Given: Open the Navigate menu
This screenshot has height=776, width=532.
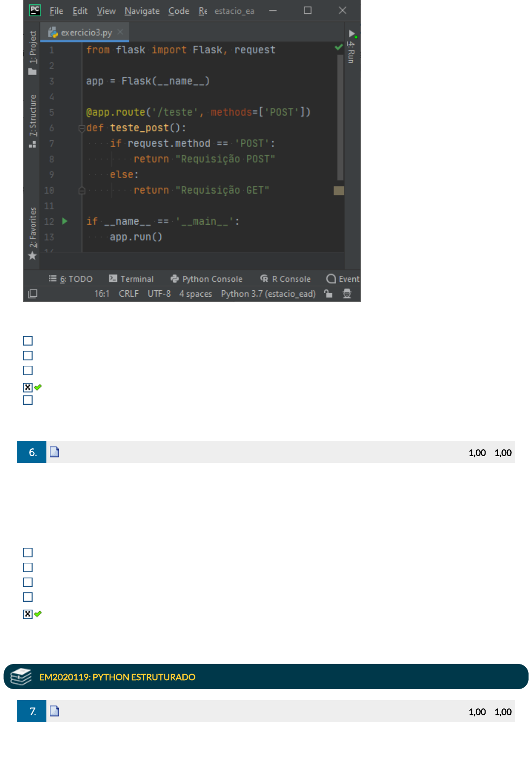Looking at the screenshot, I should pos(142,11).
